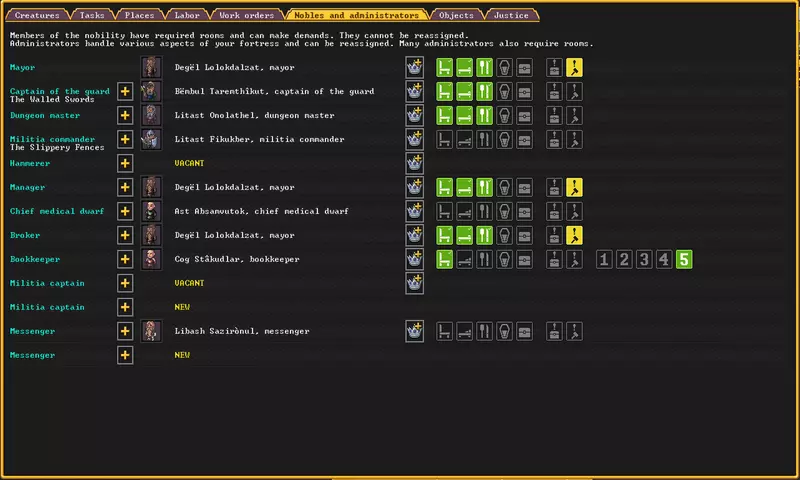Click plus button for Messenger Libash
The height and width of the screenshot is (480, 800).
coord(125,331)
